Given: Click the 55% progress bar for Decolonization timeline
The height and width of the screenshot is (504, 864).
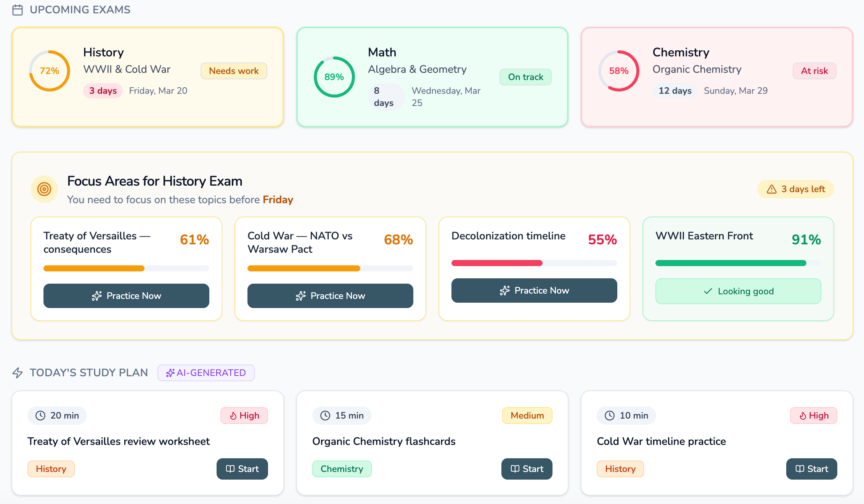Looking at the screenshot, I should pyautogui.click(x=534, y=263).
